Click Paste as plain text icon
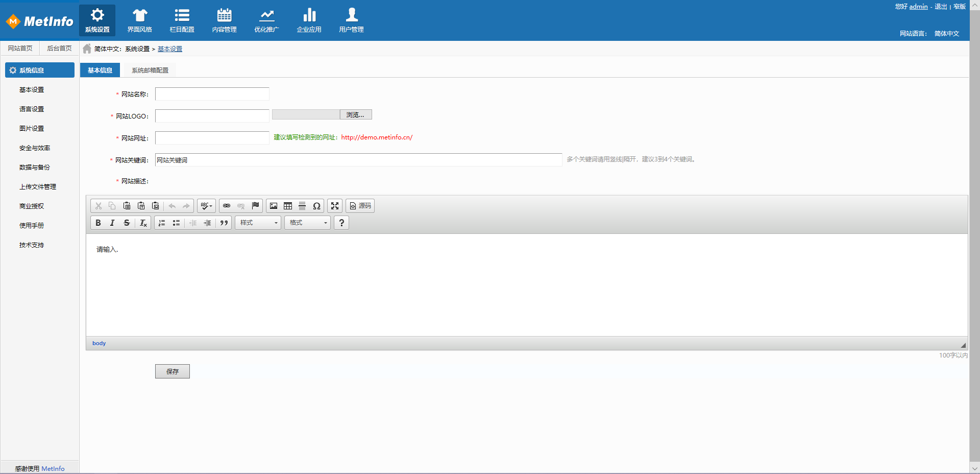The height and width of the screenshot is (474, 980). (141, 206)
